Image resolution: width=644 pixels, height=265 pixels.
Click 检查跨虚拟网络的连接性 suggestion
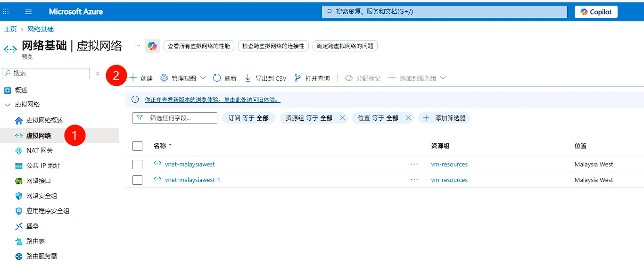point(273,46)
